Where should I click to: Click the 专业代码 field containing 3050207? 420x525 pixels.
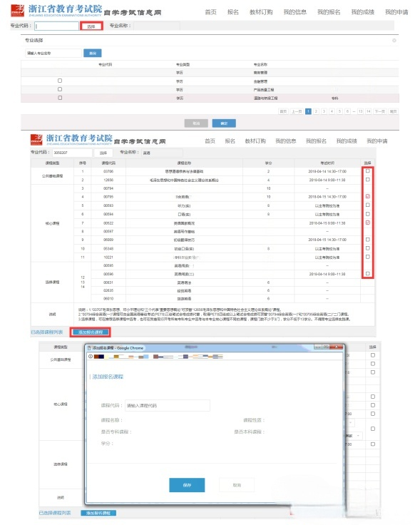pyautogui.click(x=72, y=153)
